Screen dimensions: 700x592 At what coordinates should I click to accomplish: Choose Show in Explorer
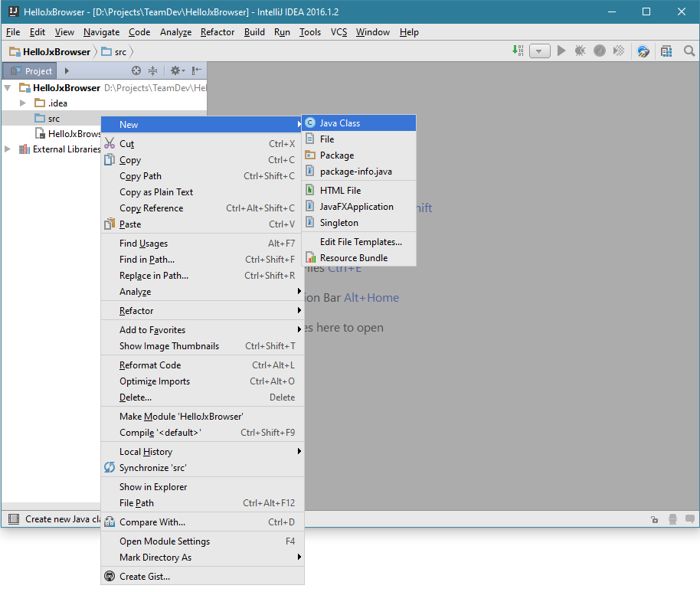(203, 486)
